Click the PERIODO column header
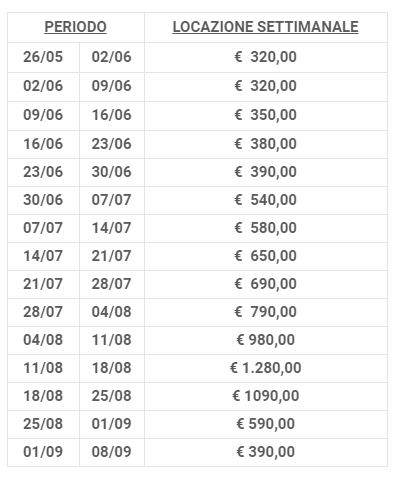This screenshot has width=398, height=478. coord(76,27)
